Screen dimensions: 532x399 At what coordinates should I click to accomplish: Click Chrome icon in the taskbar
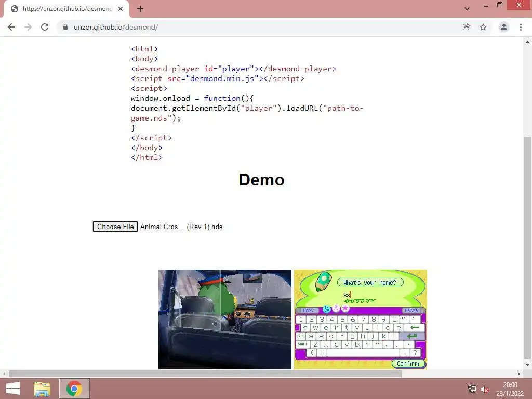pyautogui.click(x=74, y=389)
